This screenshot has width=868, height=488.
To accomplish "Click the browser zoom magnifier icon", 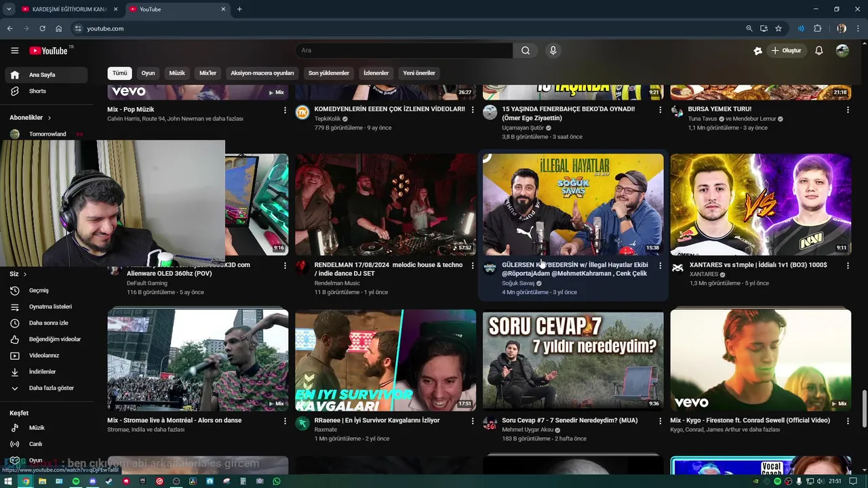I will click(749, 28).
